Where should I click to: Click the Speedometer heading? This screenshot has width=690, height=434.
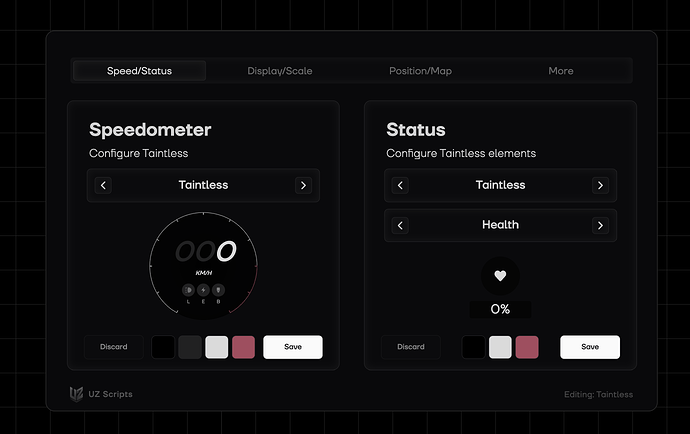coord(150,130)
